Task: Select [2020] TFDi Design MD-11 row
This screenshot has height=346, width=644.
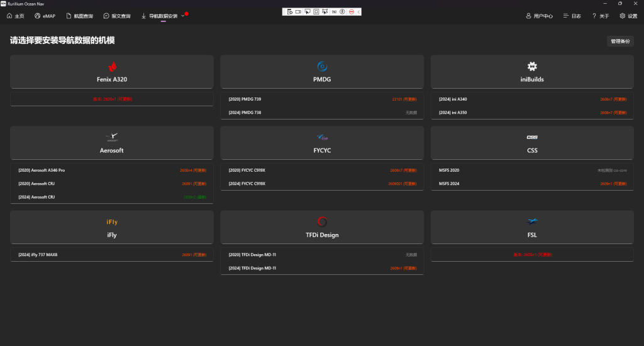Action: (x=322, y=255)
